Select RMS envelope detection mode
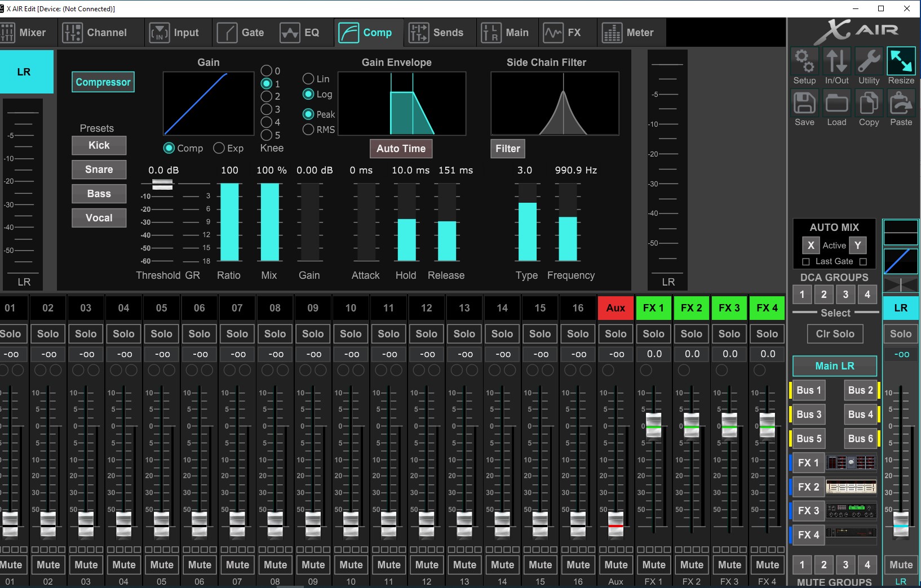Screen dimensions: 921x588 click(308, 130)
